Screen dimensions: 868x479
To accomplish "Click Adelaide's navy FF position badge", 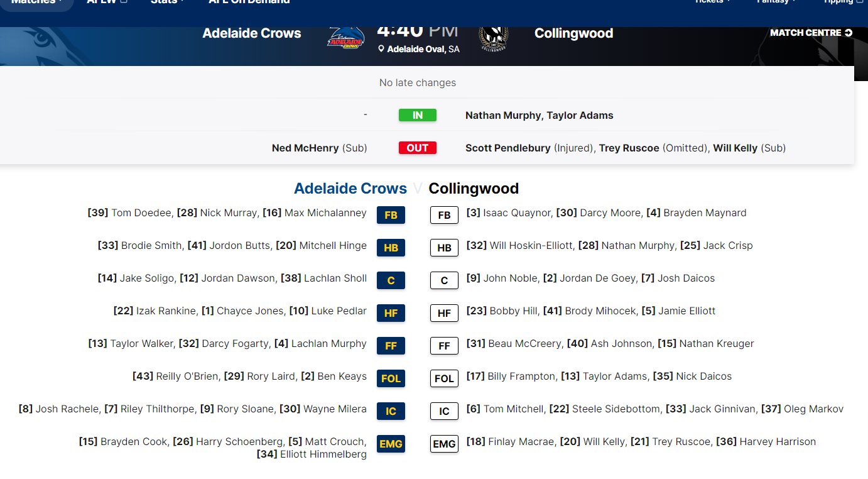I will coord(391,346).
